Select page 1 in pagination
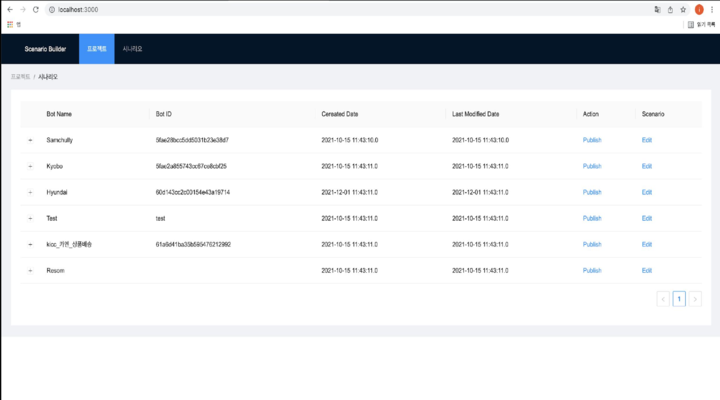Viewport: 720px width, 400px height. point(679,299)
